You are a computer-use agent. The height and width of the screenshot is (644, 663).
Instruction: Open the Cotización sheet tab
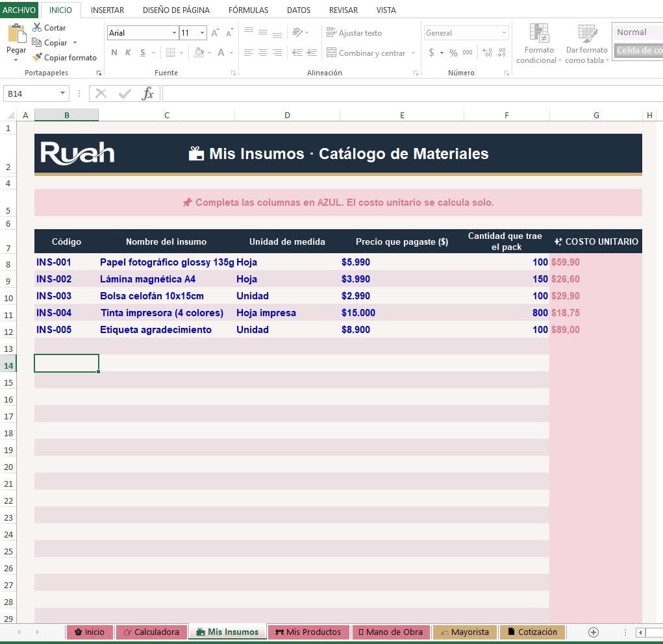tap(532, 632)
